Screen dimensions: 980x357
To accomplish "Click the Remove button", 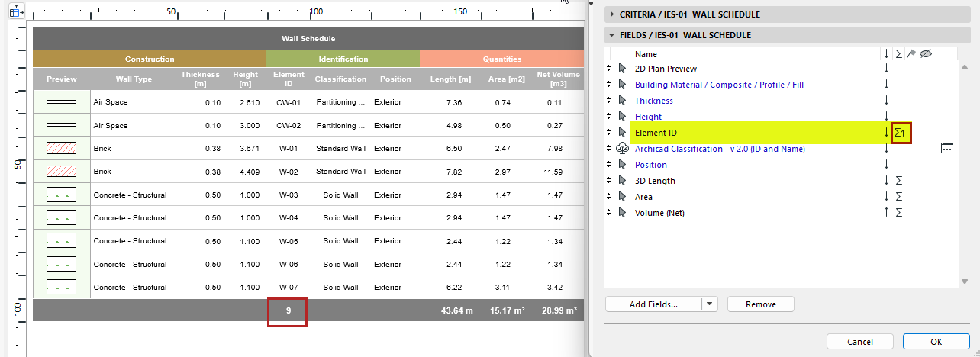I will click(x=761, y=304).
